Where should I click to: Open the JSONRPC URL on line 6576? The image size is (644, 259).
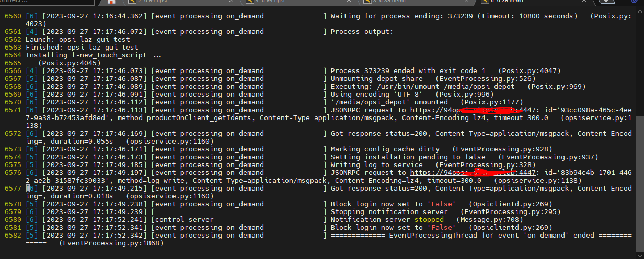[x=473, y=173]
